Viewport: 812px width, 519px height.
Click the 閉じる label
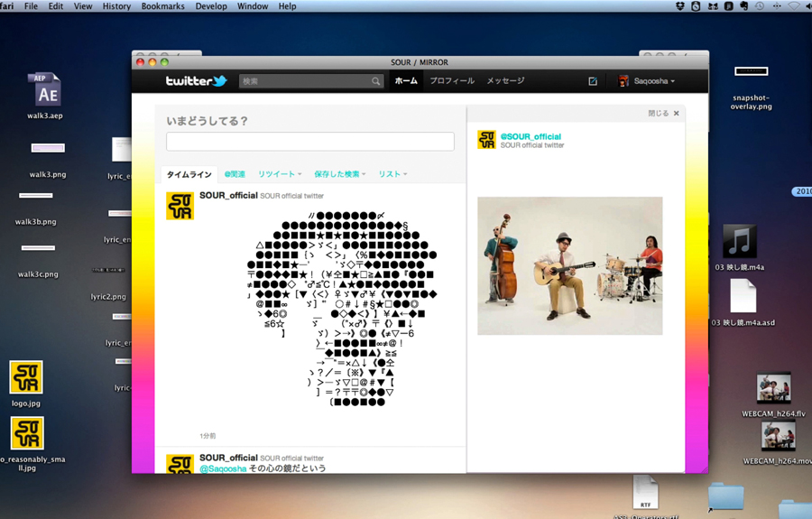[659, 114]
